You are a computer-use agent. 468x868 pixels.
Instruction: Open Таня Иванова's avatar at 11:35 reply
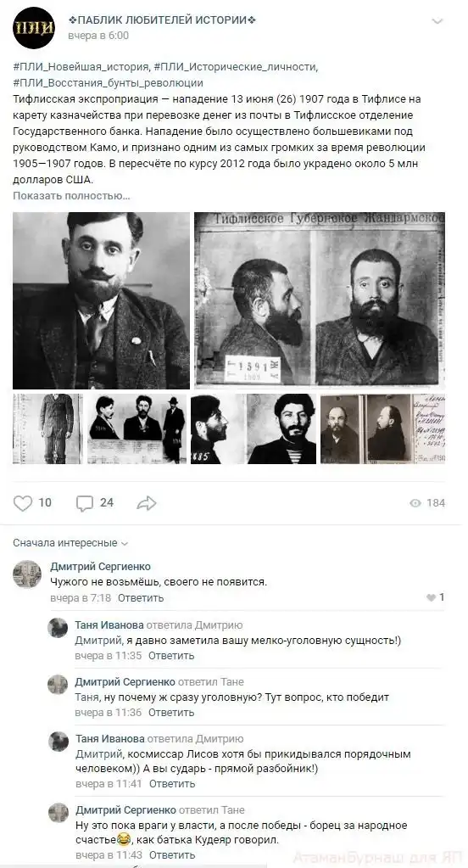point(58,628)
